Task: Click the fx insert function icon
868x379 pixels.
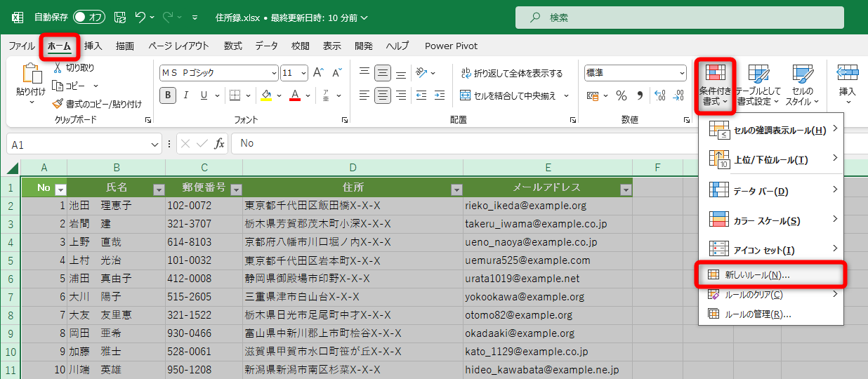Action: pos(219,144)
